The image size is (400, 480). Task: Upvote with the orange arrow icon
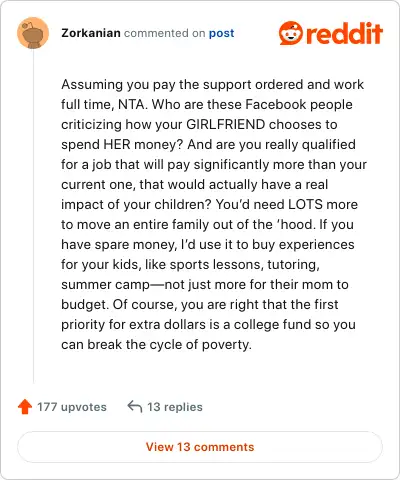coord(25,407)
